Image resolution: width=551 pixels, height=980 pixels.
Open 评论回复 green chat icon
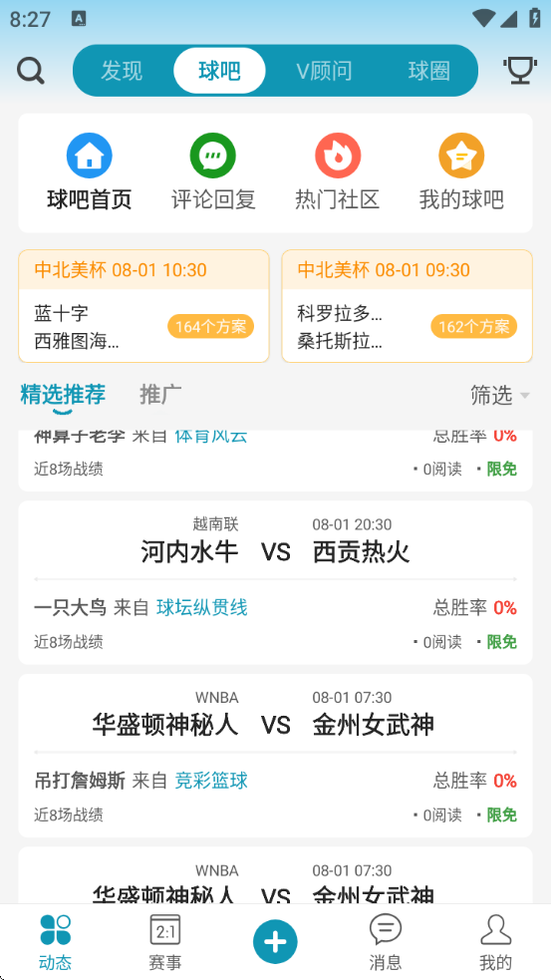click(x=213, y=156)
